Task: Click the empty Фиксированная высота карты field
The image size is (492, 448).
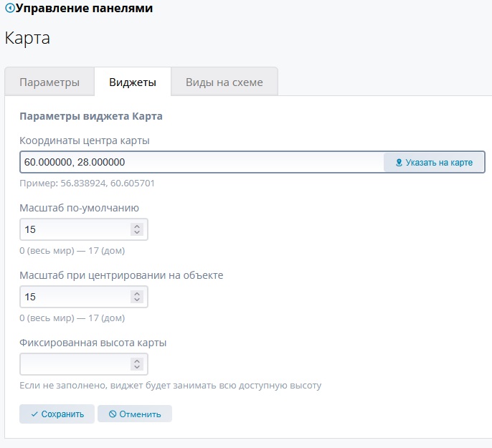Action: [72, 364]
